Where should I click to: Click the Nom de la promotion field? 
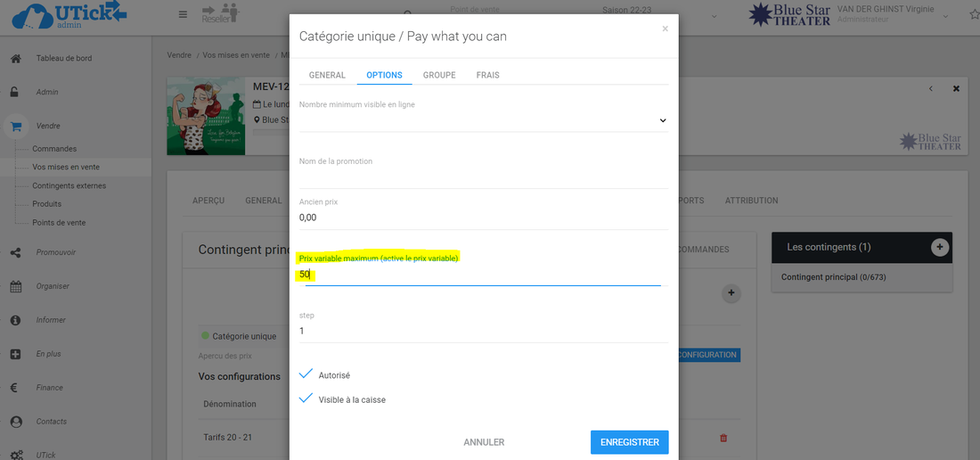(483, 178)
